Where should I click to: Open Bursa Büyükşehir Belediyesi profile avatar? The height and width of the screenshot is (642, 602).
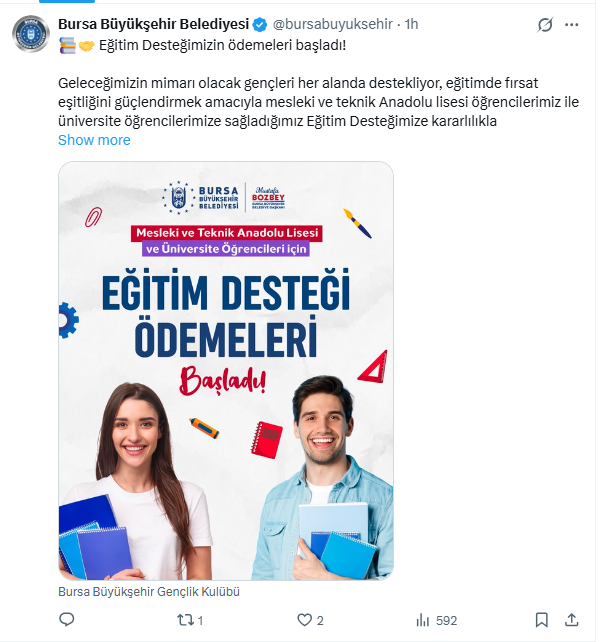(31, 34)
